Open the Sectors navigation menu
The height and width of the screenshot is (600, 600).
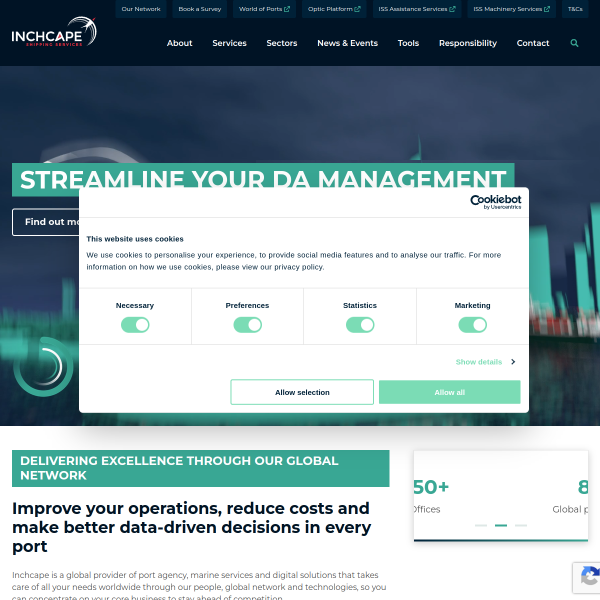pos(282,43)
